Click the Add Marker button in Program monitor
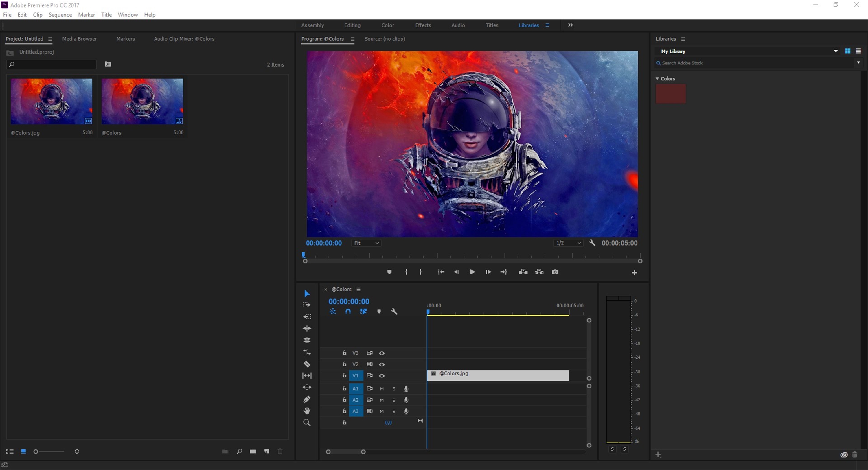This screenshot has height=470, width=868. [389, 272]
